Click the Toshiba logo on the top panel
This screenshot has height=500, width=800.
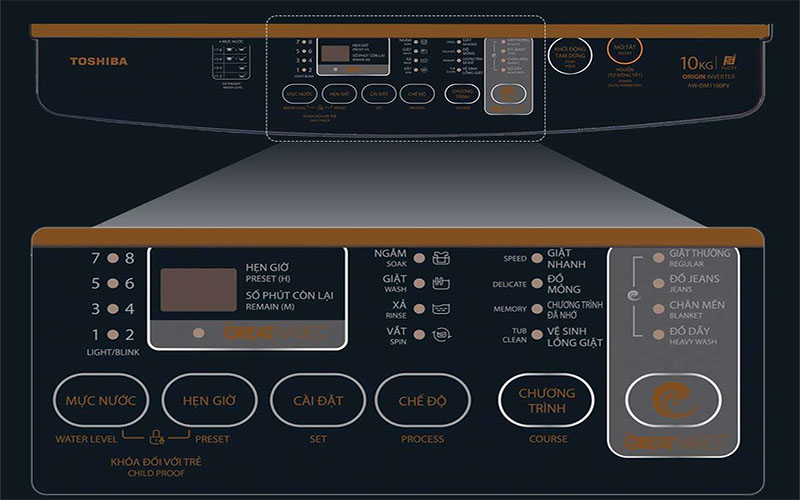[98, 62]
